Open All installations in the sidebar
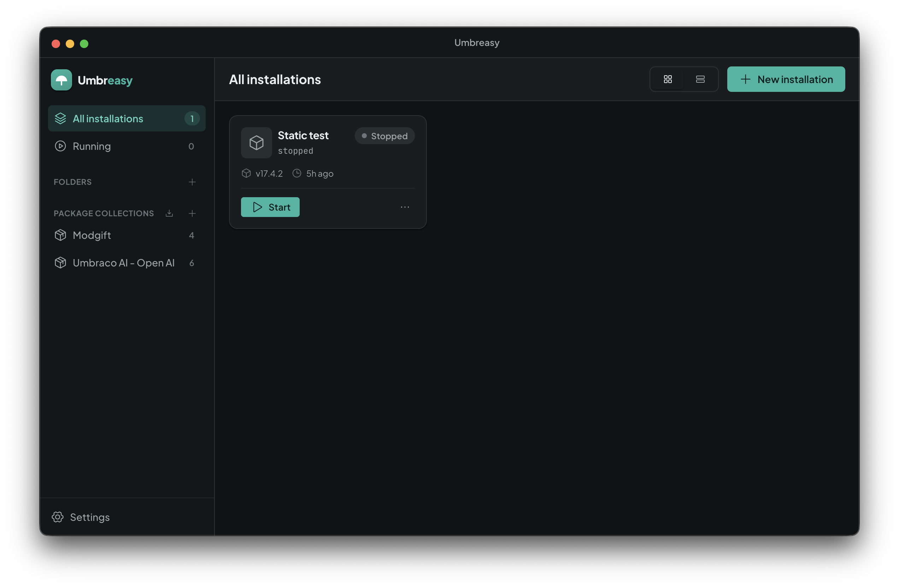 click(x=127, y=119)
